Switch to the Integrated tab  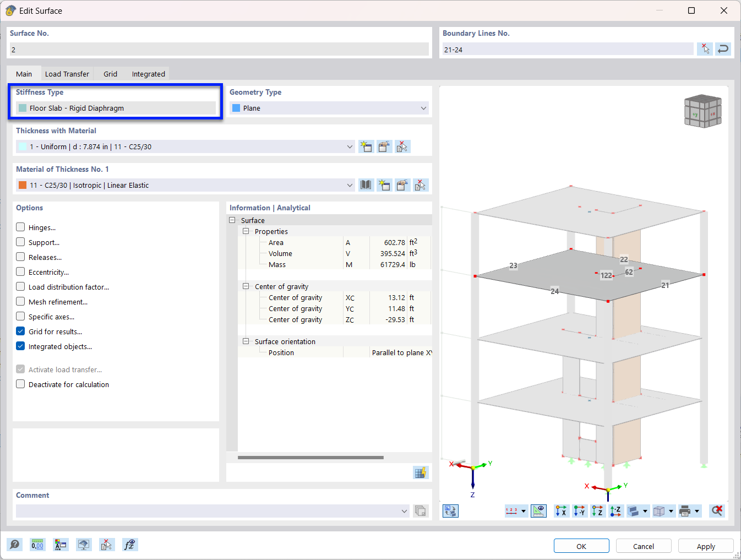tap(148, 74)
